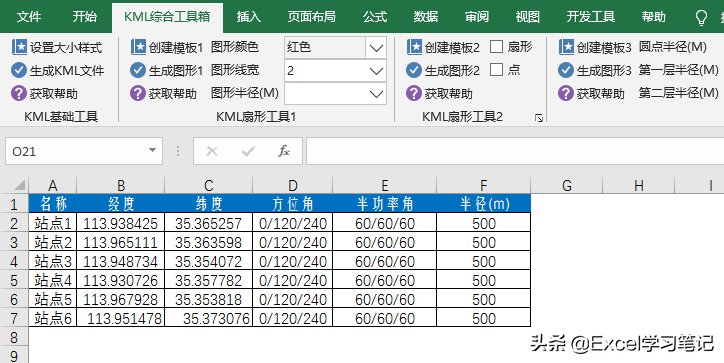Click 生成KML文件 checkmark icon
The height and width of the screenshot is (363, 724).
pyautogui.click(x=19, y=70)
